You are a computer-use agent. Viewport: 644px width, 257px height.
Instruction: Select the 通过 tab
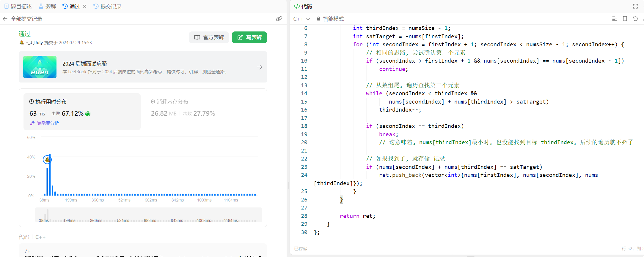pos(71,6)
